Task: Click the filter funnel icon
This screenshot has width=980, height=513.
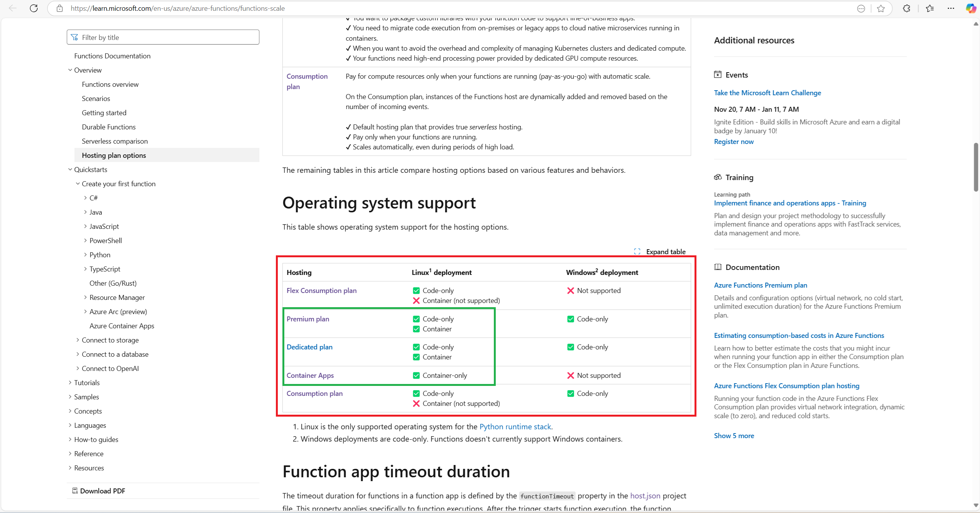Action: click(x=74, y=37)
